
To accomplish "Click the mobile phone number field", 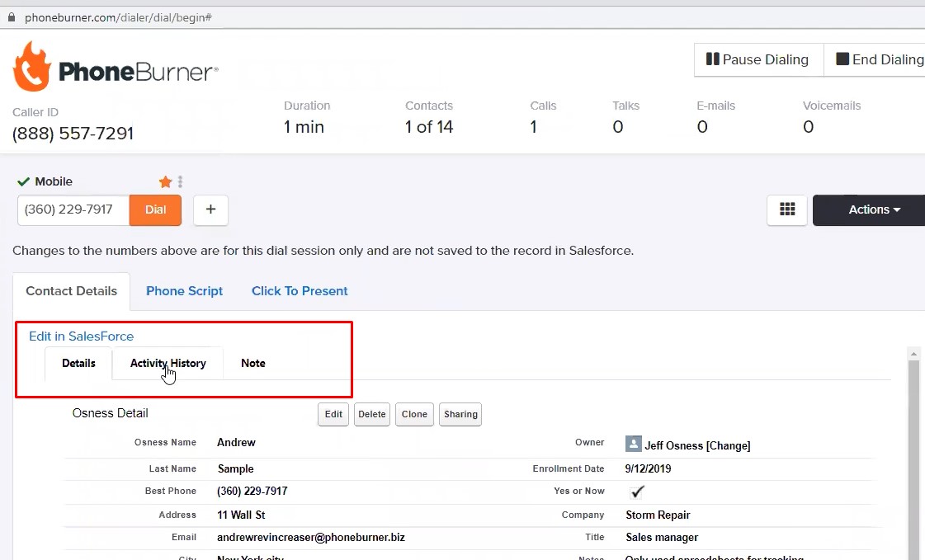I will [x=73, y=209].
